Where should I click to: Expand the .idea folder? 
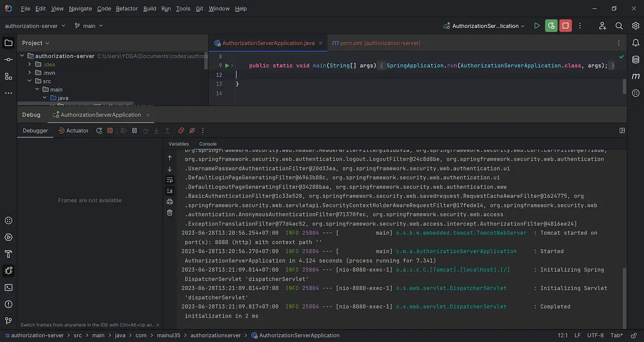(x=30, y=64)
